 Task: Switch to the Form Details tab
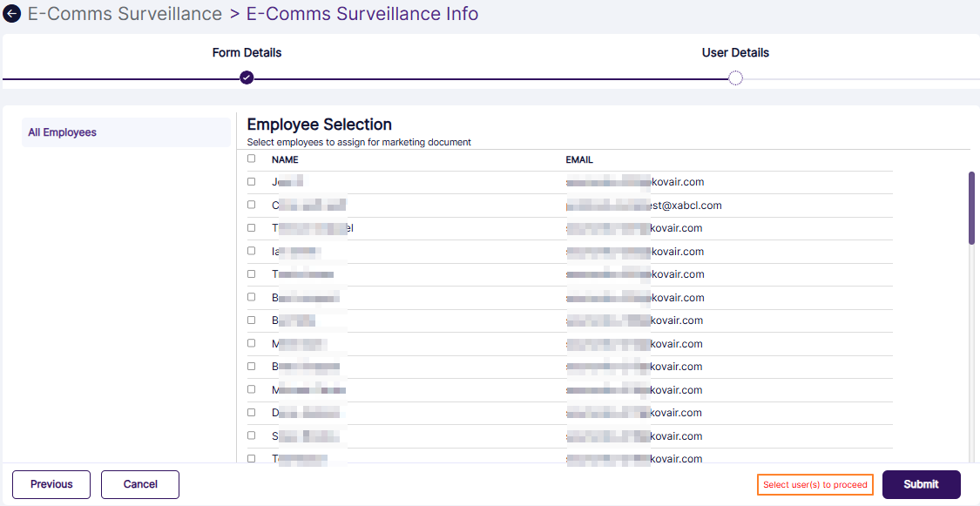tap(247, 52)
